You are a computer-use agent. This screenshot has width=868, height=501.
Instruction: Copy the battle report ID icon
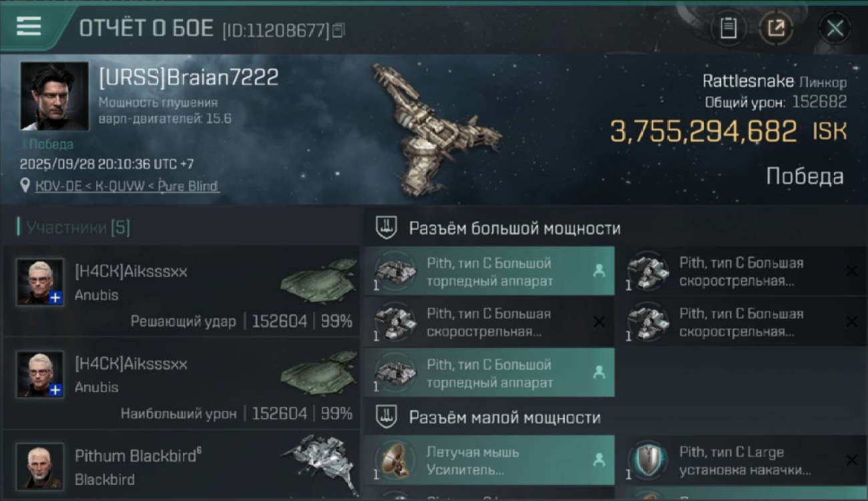coord(339,30)
